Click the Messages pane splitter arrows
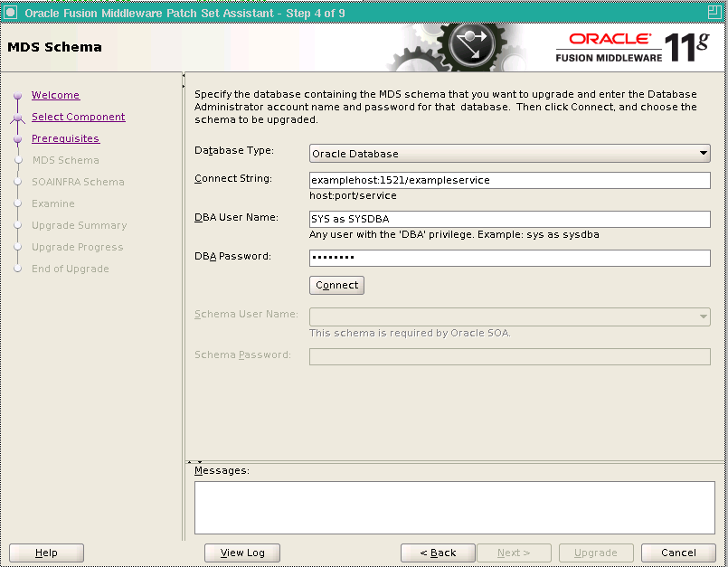The height and width of the screenshot is (567, 728). pyautogui.click(x=194, y=462)
